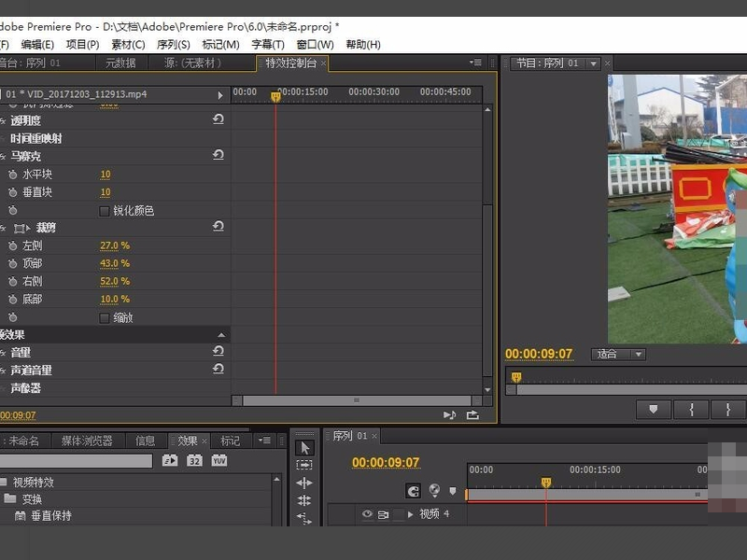Click Mark In button in program monitor
Image resolution: width=747 pixels, height=560 pixels.
point(691,410)
